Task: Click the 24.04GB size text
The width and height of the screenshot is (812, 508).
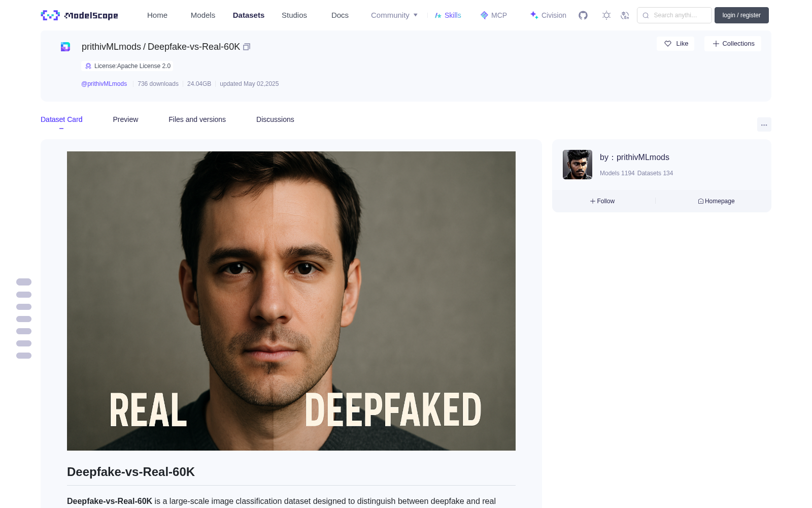Action: click(199, 84)
